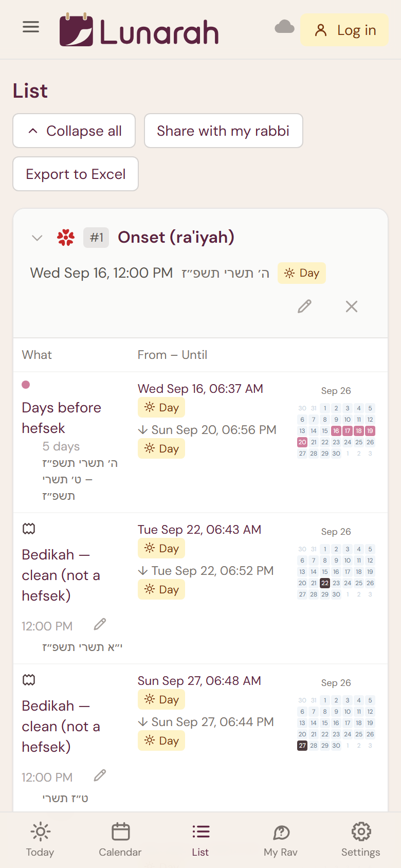Open the My Rav tab
401x868 pixels.
coord(281,839)
